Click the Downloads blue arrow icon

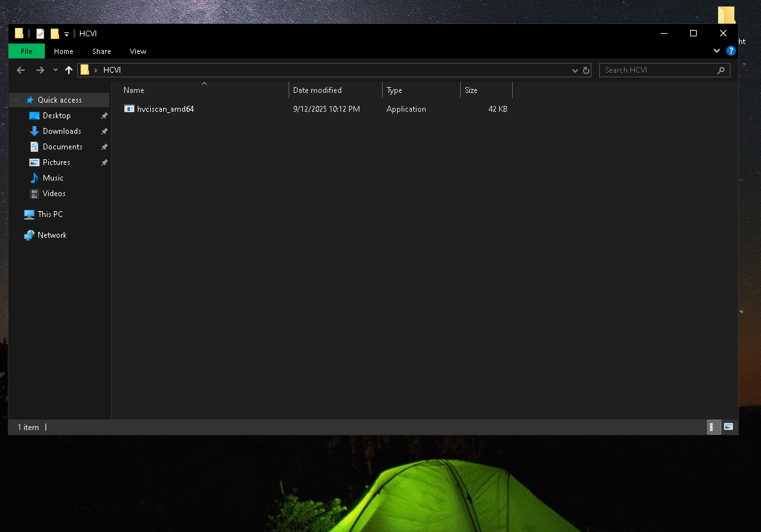point(34,131)
